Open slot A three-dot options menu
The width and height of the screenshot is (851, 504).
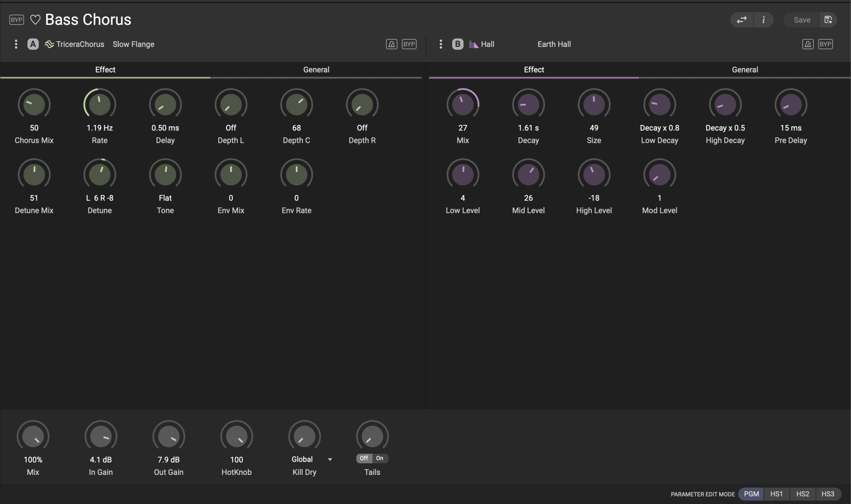[16, 44]
